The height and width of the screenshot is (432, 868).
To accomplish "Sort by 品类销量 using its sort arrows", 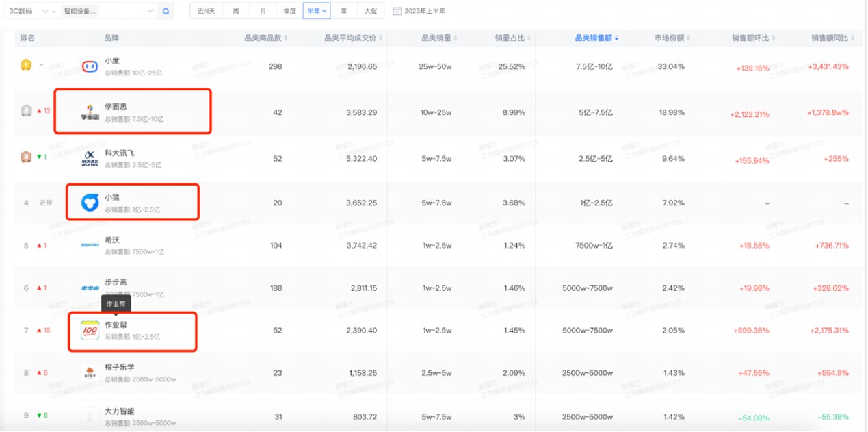I will tap(456, 38).
